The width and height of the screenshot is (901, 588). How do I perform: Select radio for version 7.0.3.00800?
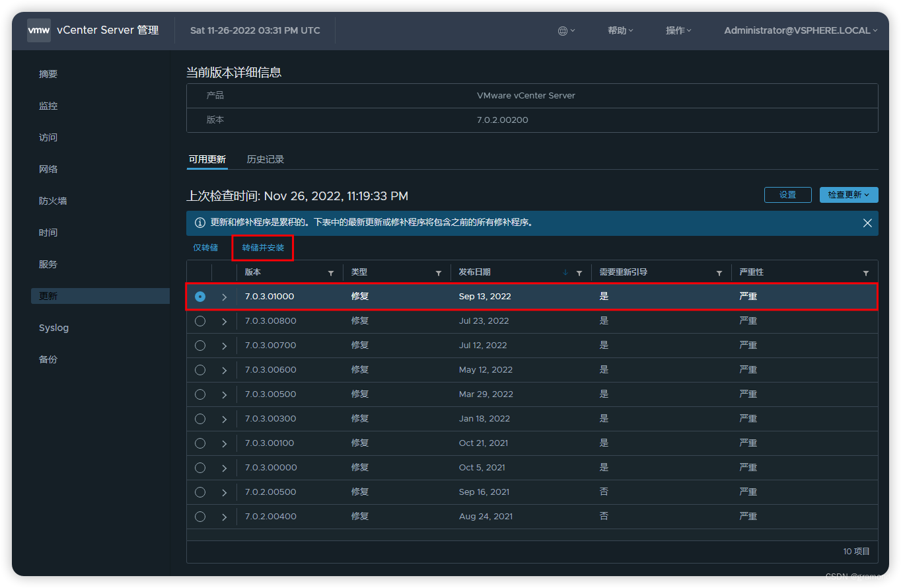[x=200, y=321]
